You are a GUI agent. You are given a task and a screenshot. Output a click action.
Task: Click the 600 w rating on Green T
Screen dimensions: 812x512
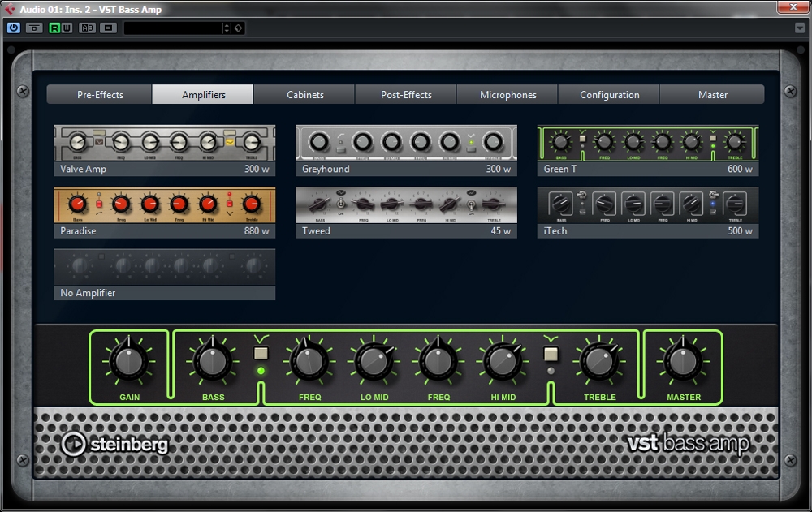(740, 169)
